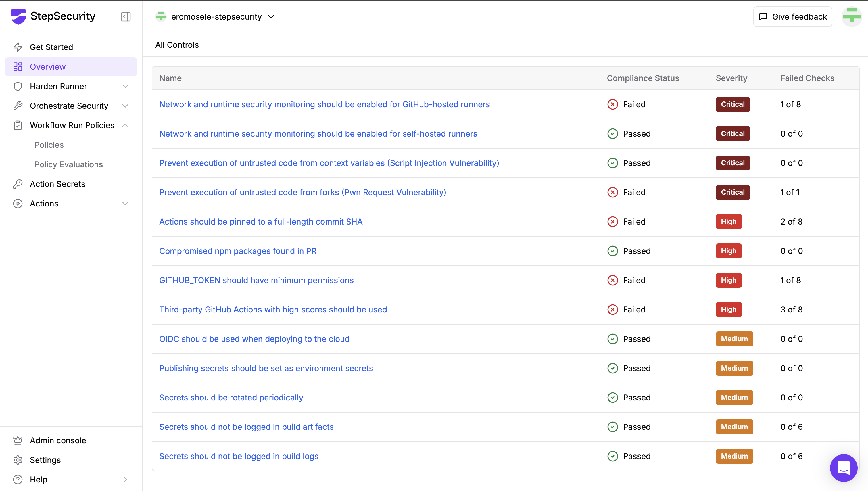The width and height of the screenshot is (868, 491).
Task: Click the user avatar in top right
Action: pyautogui.click(x=852, y=16)
